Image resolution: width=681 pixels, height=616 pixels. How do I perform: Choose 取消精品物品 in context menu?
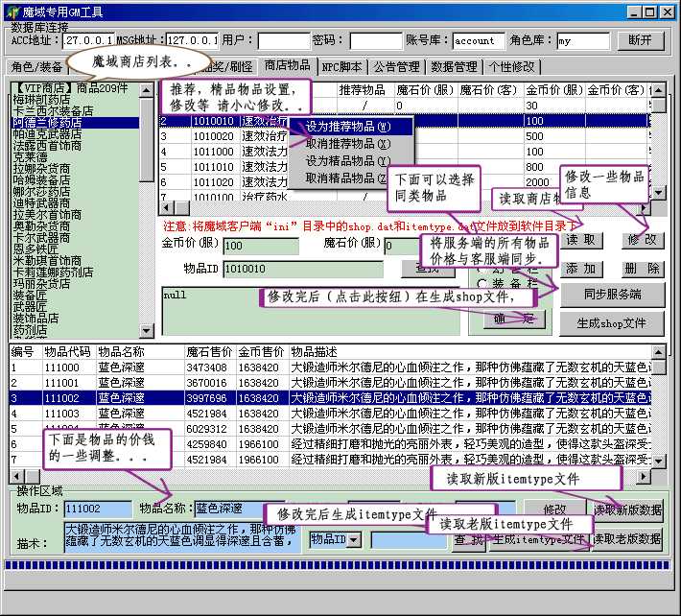tap(348, 178)
